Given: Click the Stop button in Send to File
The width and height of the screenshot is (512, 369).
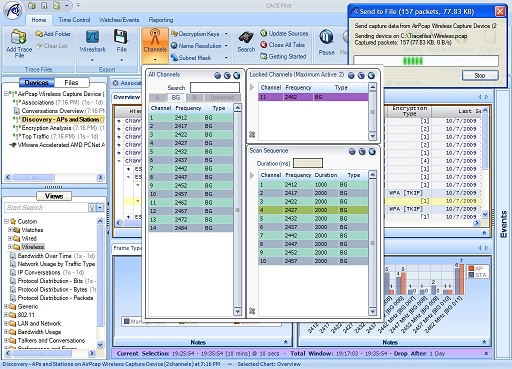Looking at the screenshot, I should pyautogui.click(x=480, y=75).
